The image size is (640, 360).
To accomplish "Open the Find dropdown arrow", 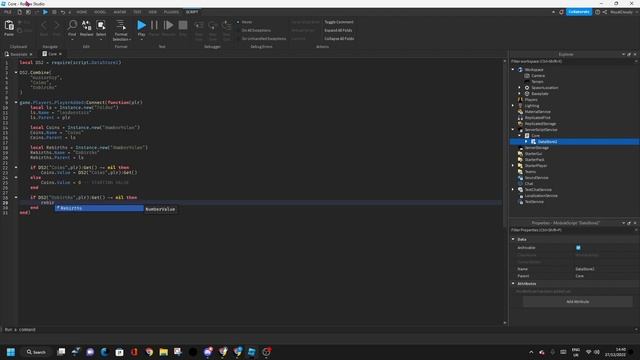I will (x=72, y=40).
